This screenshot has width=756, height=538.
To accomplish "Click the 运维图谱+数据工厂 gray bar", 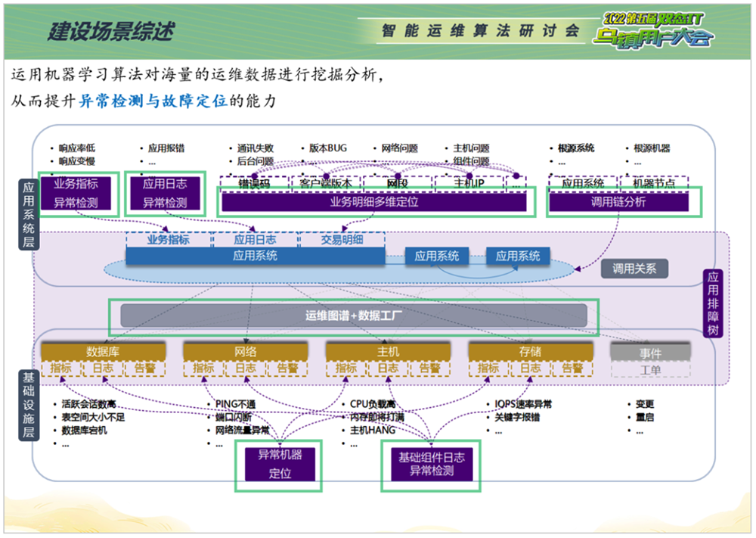I will click(x=354, y=316).
